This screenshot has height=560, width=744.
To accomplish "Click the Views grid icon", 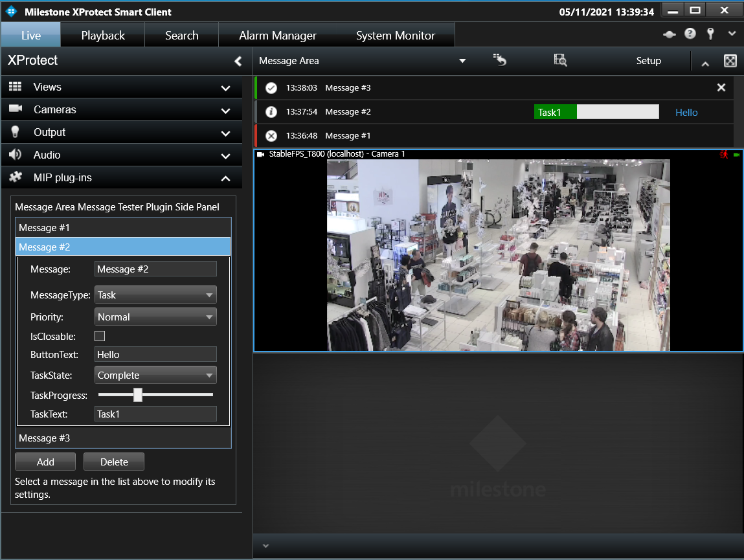I will tap(15, 86).
